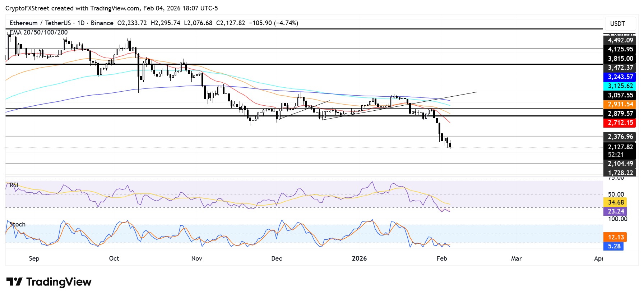The width and height of the screenshot is (644, 298).
Task: Click the RSI indicator label
Action: (x=14, y=185)
